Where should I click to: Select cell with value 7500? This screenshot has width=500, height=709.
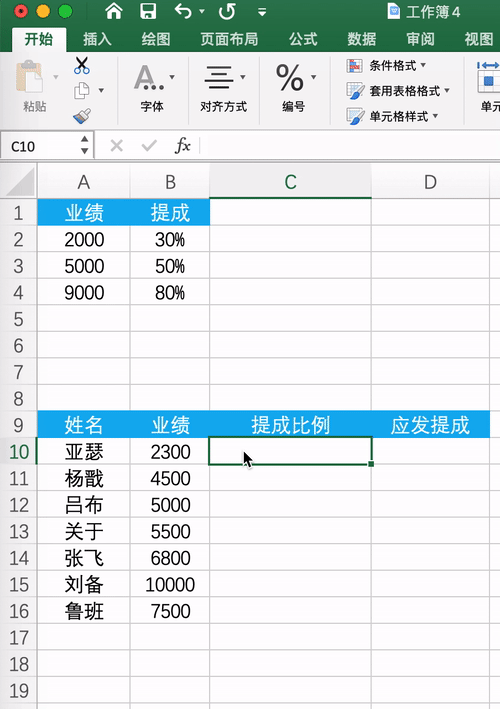(170, 611)
